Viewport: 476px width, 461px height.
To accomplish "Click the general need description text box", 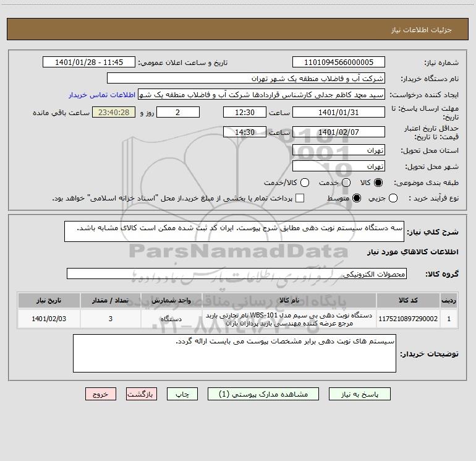I will point(234,231).
